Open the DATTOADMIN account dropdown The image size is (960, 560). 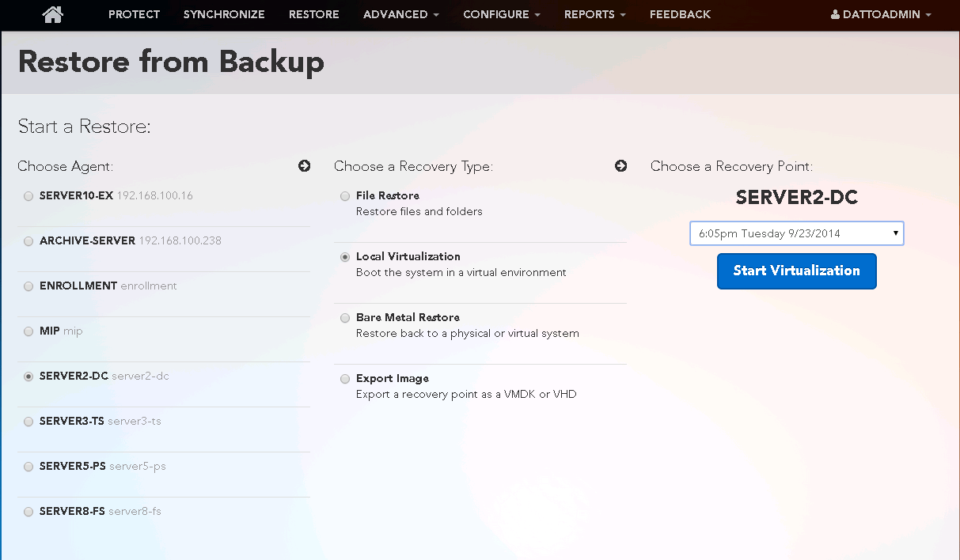pos(880,13)
